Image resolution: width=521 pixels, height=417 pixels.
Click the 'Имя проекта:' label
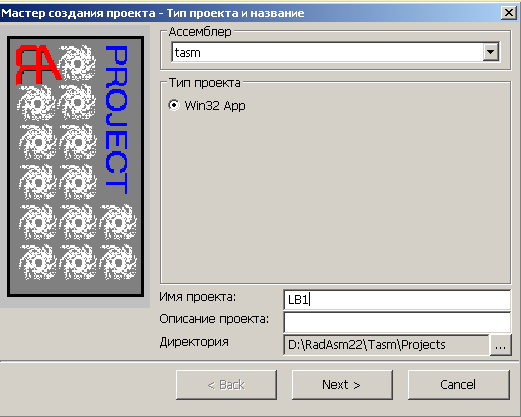click(x=198, y=297)
